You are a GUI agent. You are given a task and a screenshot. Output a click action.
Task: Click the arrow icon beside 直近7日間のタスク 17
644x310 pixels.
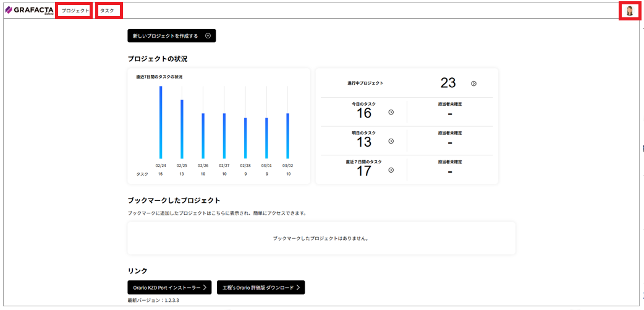click(x=391, y=170)
